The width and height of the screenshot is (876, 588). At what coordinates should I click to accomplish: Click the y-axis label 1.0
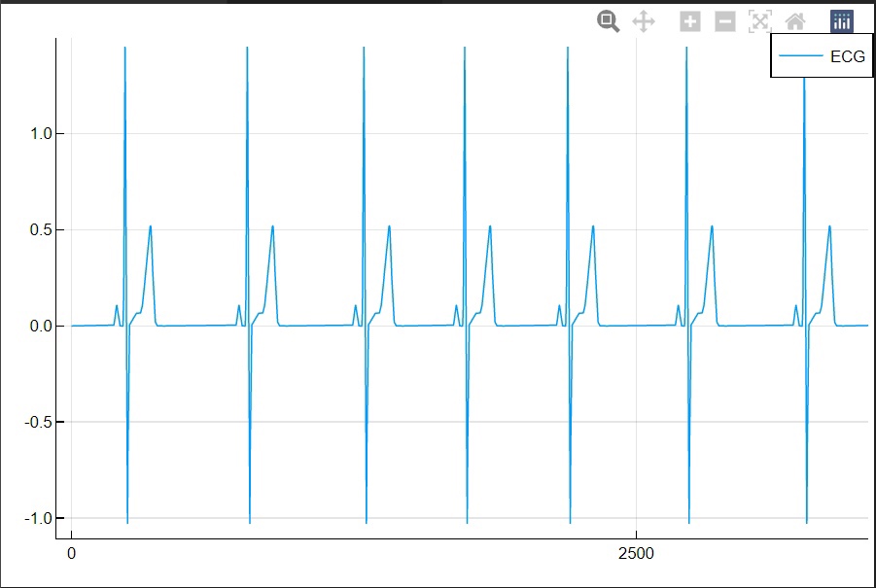tap(41, 133)
